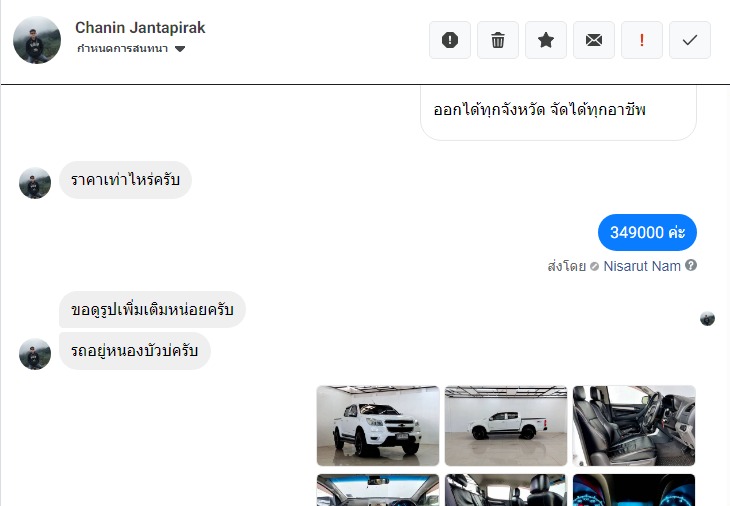Click the ราคาเท่าไหร่ครับ message bubble

125,180
